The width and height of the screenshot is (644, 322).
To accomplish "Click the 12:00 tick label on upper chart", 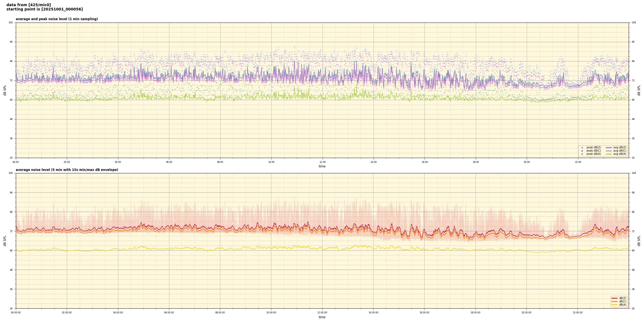I will click(x=322, y=162).
